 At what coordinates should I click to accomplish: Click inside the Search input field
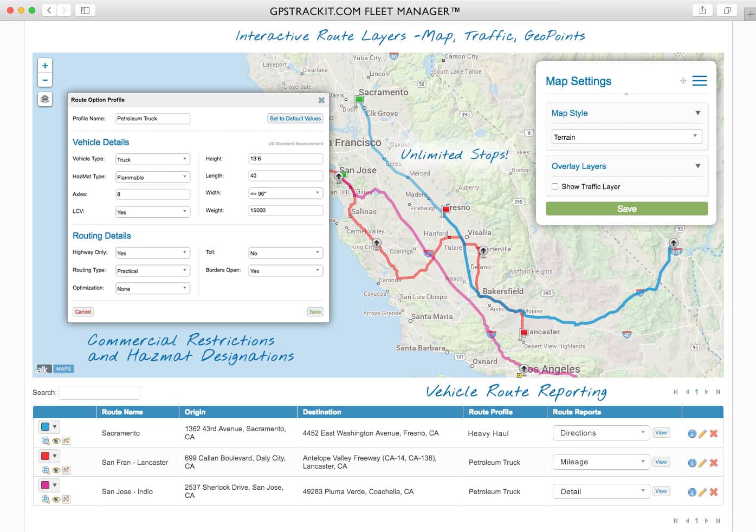[x=100, y=392]
